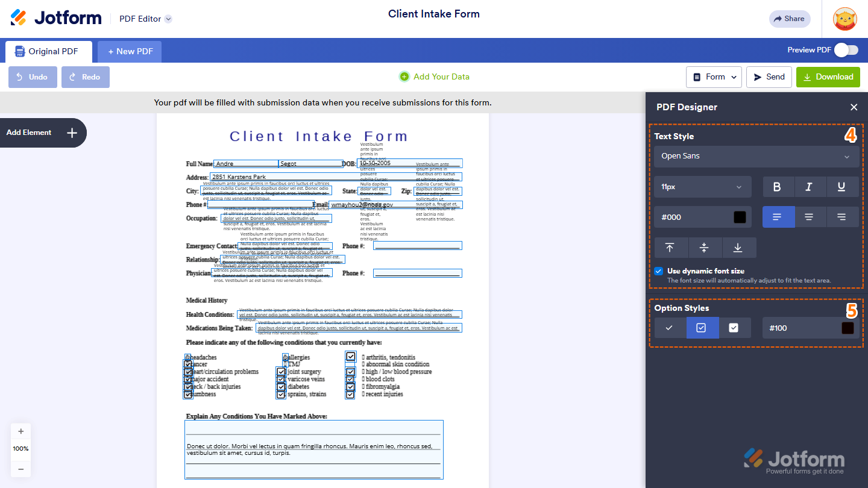This screenshot has width=868, height=488.
Task: Select the recent injuries checkbox
Action: [x=350, y=395]
